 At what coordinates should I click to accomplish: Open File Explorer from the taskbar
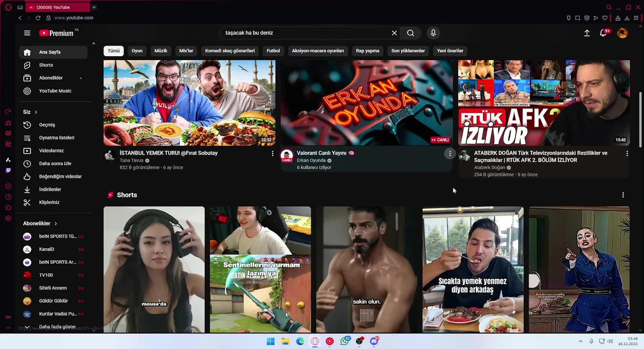(x=286, y=341)
